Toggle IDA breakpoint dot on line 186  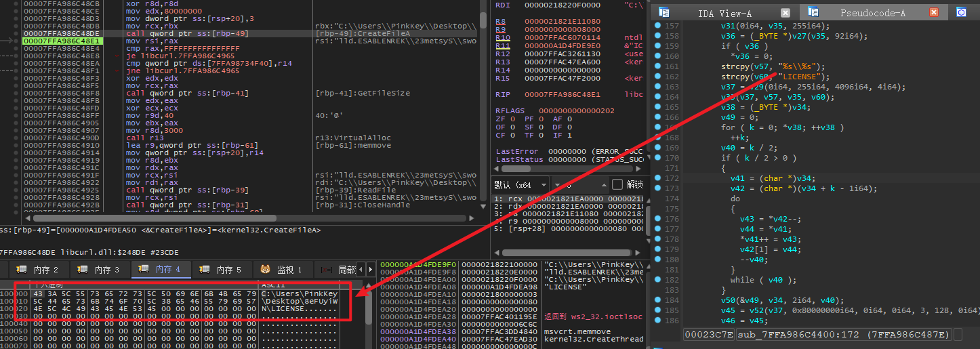pyautogui.click(x=657, y=321)
